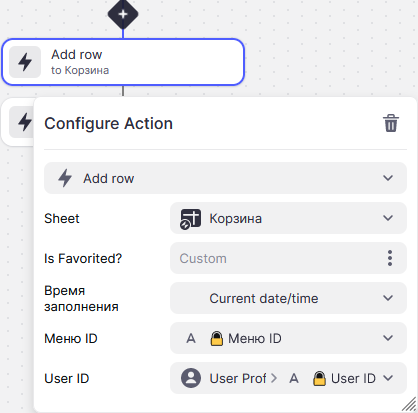Expand the User ID value dropdown chevron
418x413 pixels.
(x=388, y=378)
